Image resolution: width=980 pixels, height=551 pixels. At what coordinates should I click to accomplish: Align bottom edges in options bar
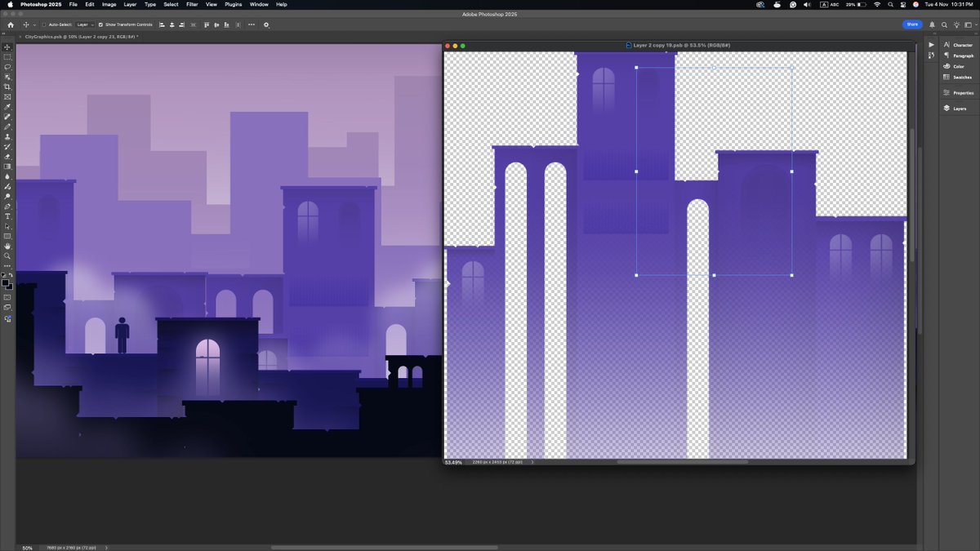click(226, 24)
